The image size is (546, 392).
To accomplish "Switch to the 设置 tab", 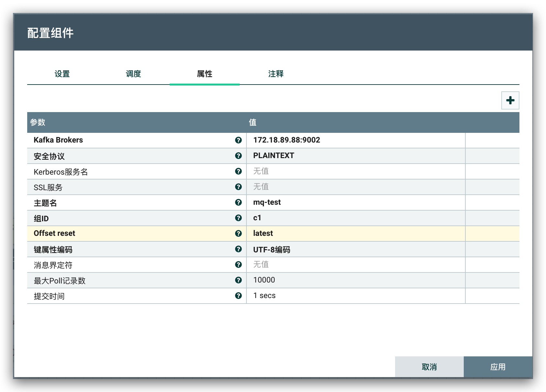I will tap(62, 74).
